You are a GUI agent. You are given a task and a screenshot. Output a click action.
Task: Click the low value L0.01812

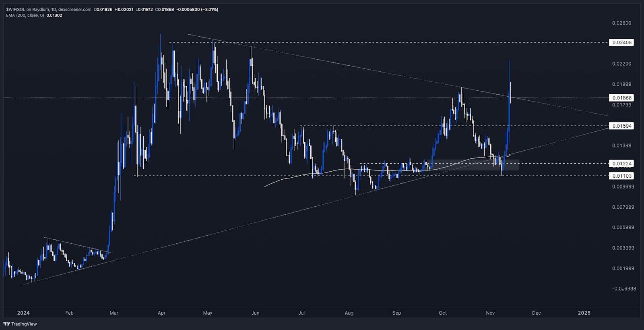pyautogui.click(x=144, y=9)
